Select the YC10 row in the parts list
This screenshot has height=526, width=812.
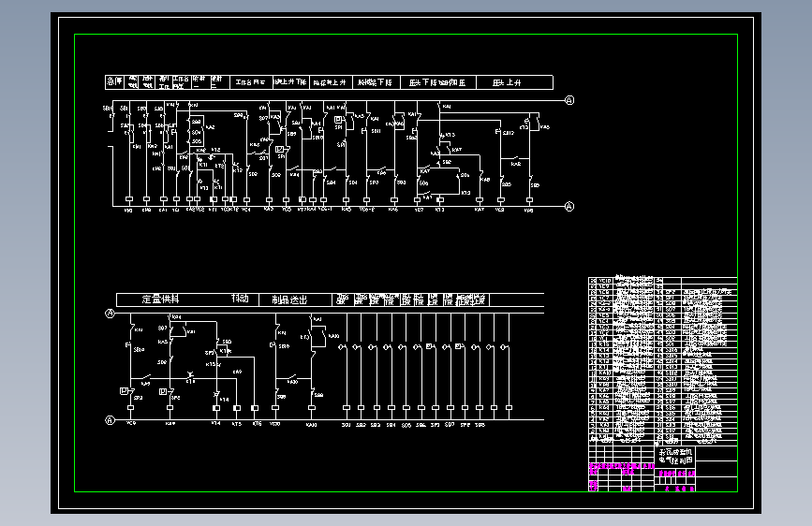[x=663, y=281]
